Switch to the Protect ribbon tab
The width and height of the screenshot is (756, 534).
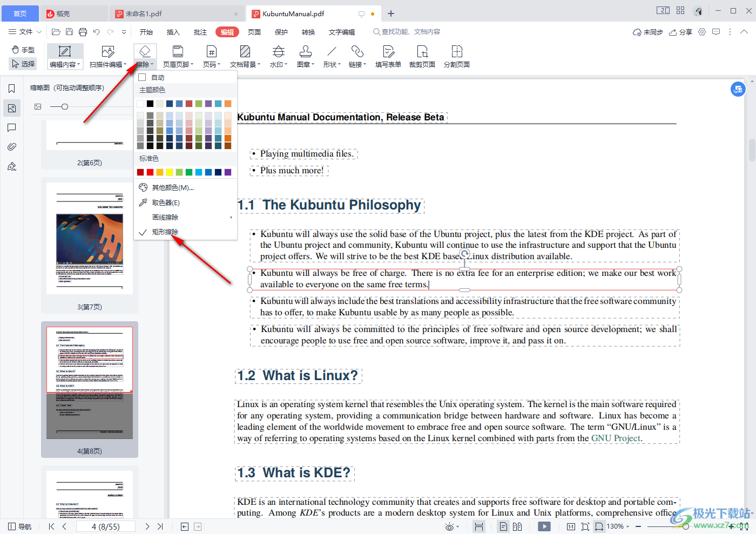[x=281, y=32]
